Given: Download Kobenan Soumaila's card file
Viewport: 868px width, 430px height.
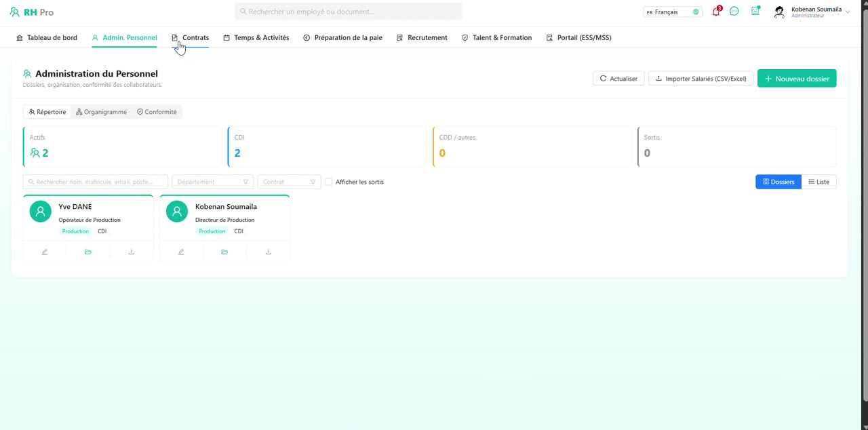Looking at the screenshot, I should pyautogui.click(x=269, y=252).
